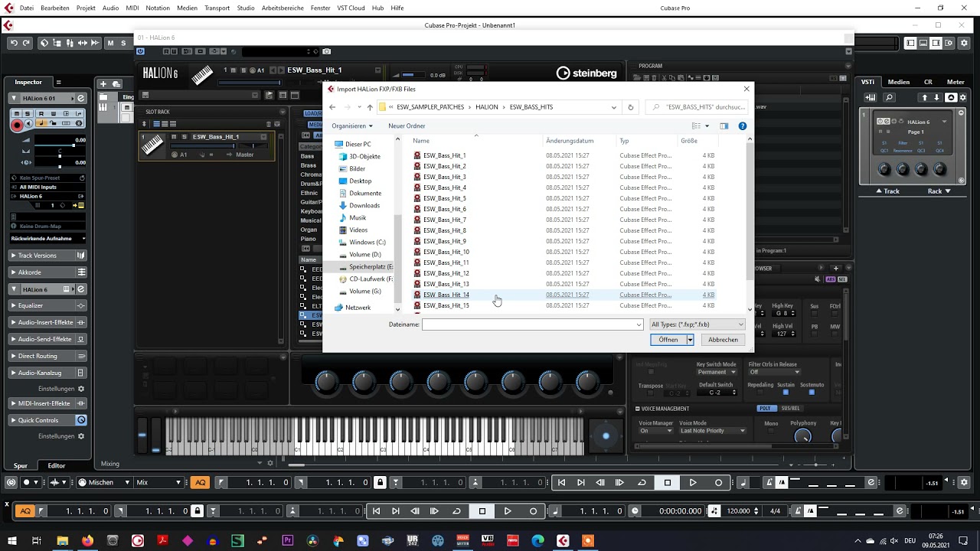The image size is (980, 551).
Task: Click the search magnifier in VSTi panel
Action: click(x=889, y=97)
